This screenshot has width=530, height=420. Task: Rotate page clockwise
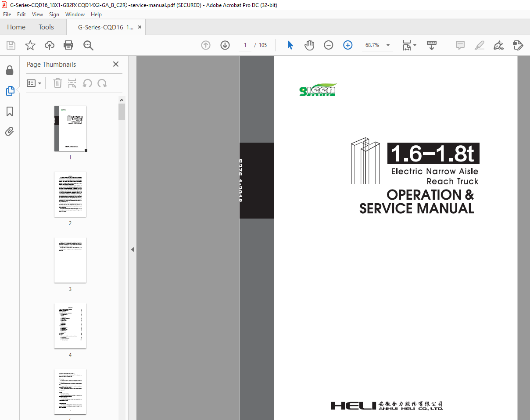102,83
